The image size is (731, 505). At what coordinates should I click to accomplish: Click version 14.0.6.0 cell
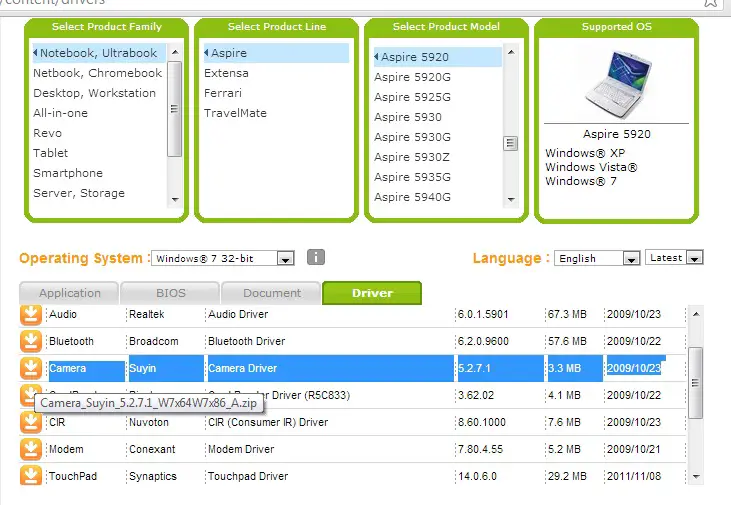point(477,476)
